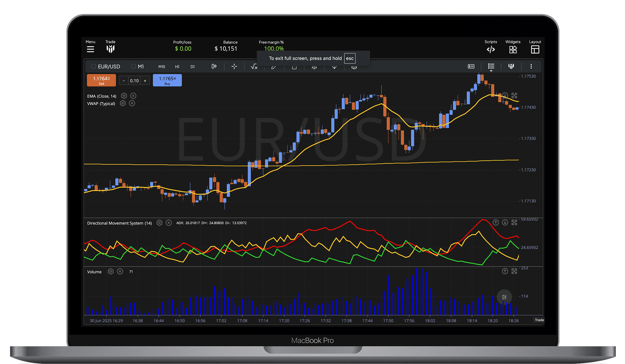Open the indicators (functions) icon
This screenshot has width=625, height=364.
coord(254,67)
